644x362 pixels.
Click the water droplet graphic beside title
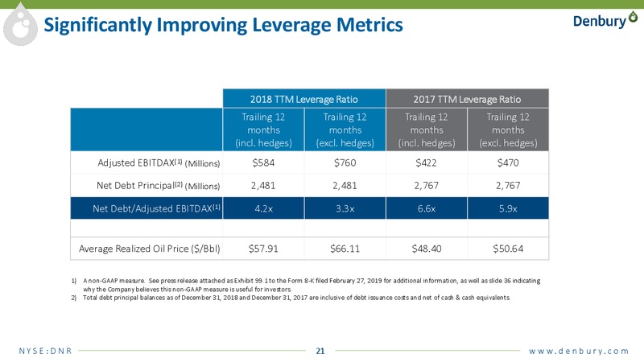point(20,25)
